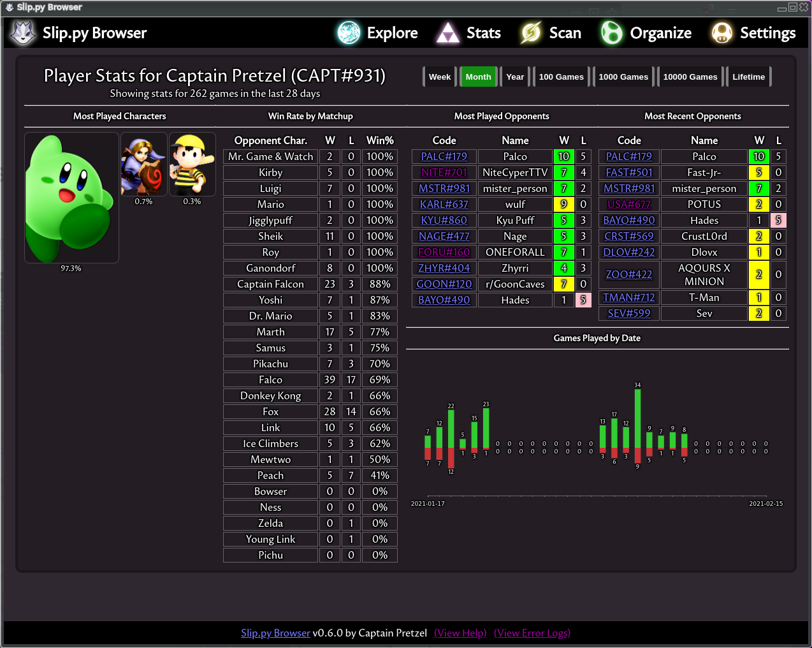The height and width of the screenshot is (648, 812).
Task: Click the AQOURS X MINION name cell
Action: coord(704,274)
